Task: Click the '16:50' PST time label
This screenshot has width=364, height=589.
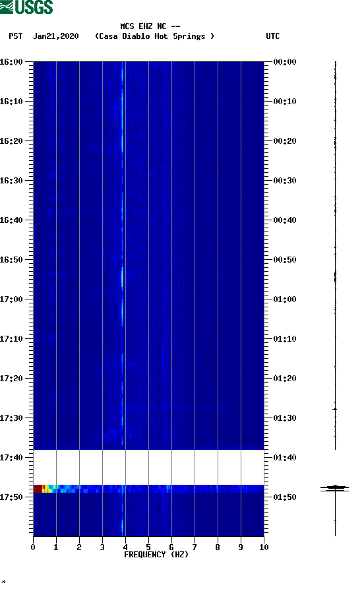Action: pyautogui.click(x=11, y=260)
